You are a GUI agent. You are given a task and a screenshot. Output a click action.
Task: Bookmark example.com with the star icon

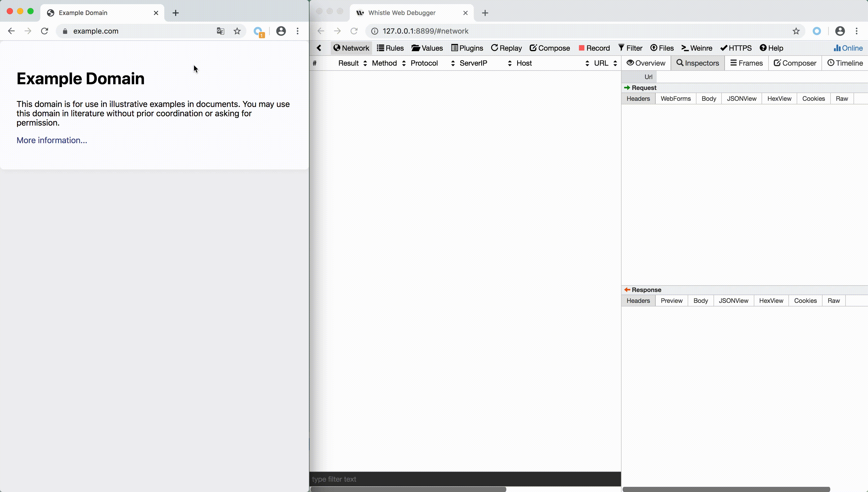[237, 31]
